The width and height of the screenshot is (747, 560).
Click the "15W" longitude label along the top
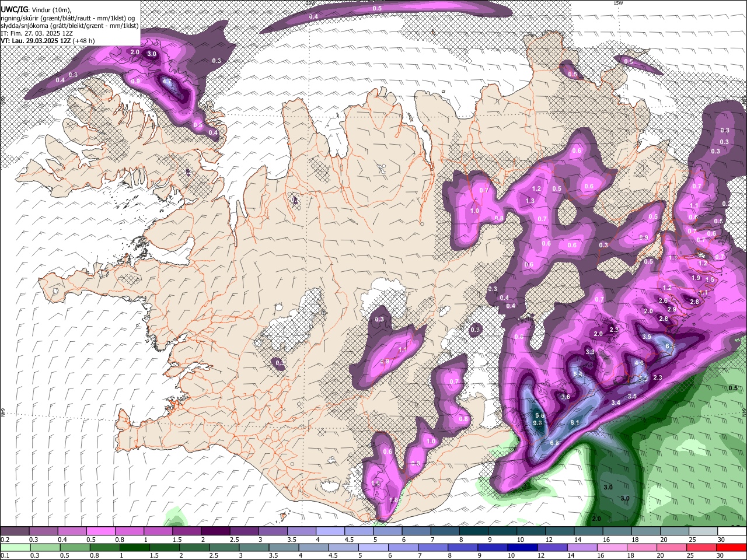click(x=618, y=3)
